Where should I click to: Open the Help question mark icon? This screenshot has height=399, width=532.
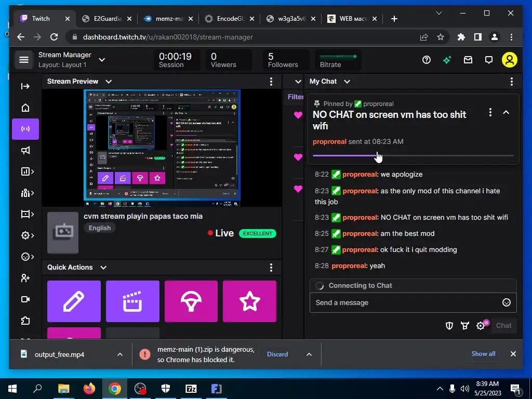[427, 60]
